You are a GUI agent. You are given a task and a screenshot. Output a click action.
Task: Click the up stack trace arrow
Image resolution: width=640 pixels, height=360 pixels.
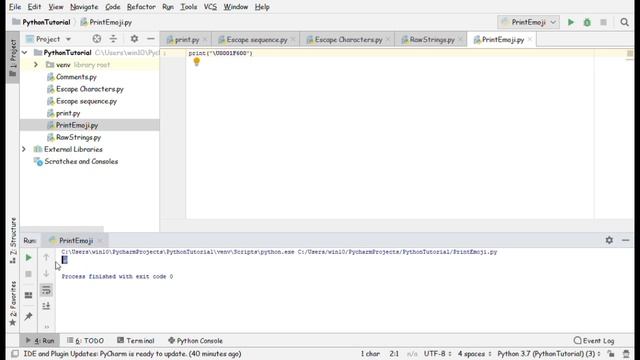46,258
